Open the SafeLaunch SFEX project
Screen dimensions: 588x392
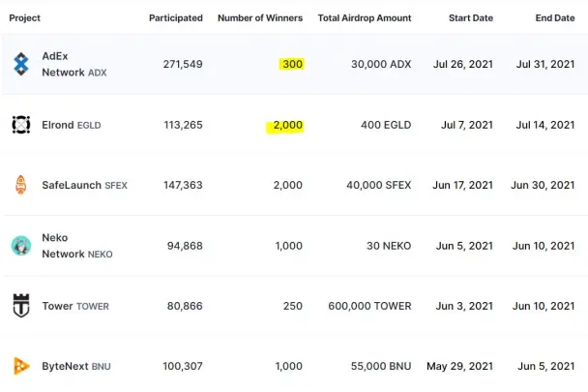point(85,185)
